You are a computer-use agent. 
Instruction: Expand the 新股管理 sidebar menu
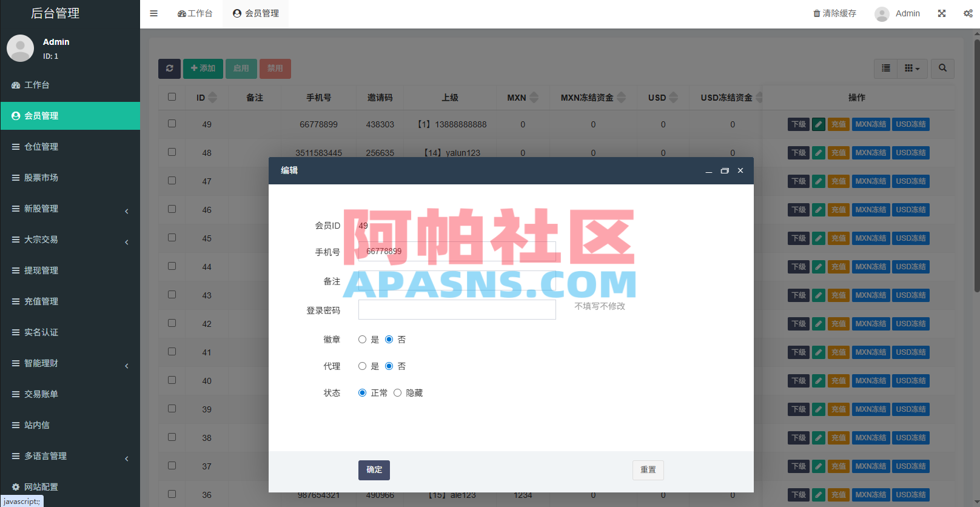pos(70,209)
